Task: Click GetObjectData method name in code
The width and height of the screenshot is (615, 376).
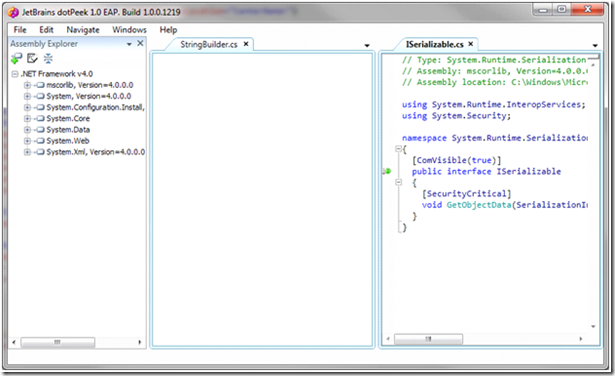Action: 479,205
